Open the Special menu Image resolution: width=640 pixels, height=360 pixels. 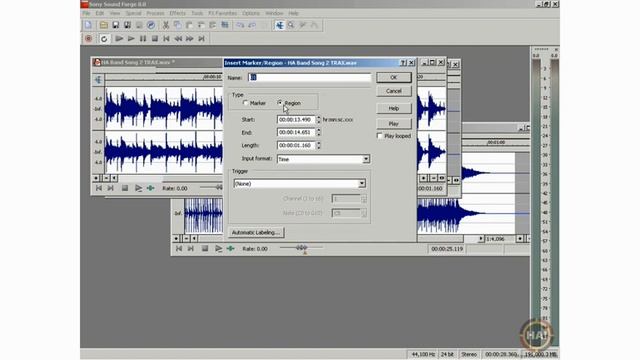(133, 13)
